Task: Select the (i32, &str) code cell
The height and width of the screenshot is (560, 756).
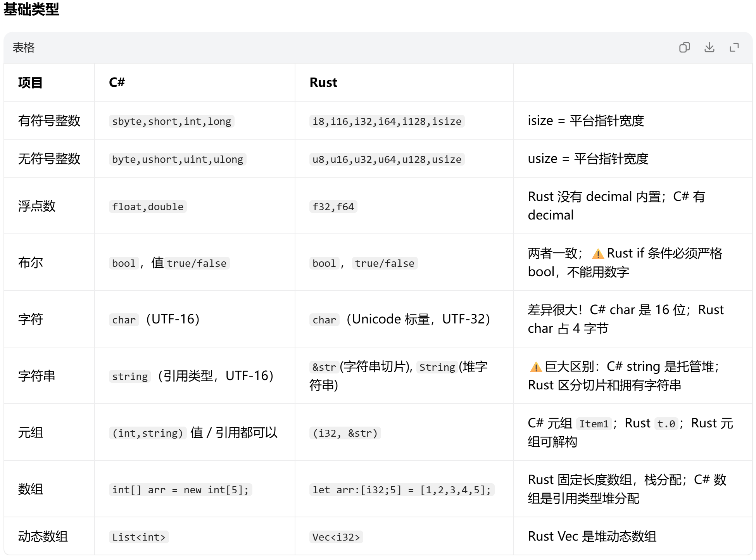Action: click(x=345, y=433)
